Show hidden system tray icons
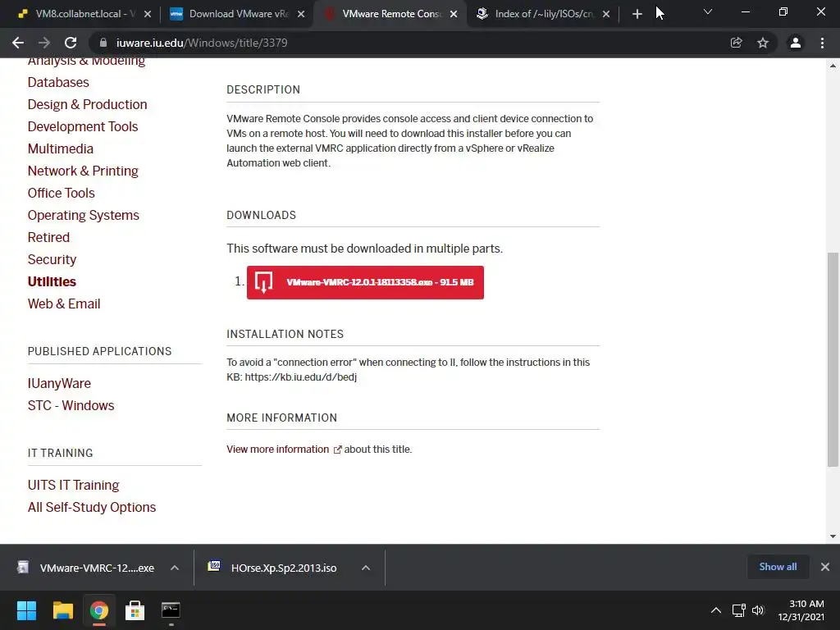This screenshot has width=840, height=630. pos(715,610)
